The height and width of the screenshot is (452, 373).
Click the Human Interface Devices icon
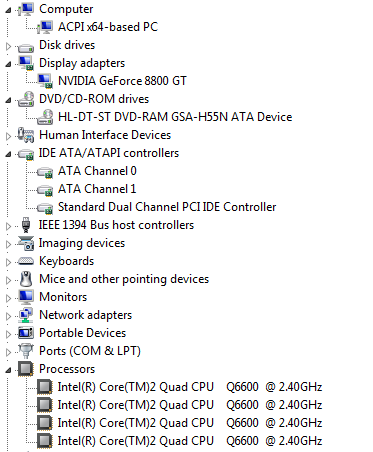(26, 135)
